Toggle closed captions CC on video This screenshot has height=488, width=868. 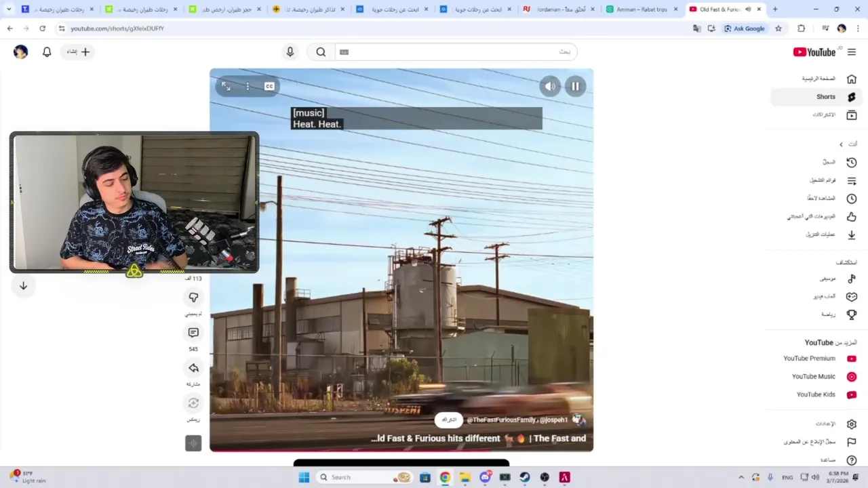click(269, 86)
